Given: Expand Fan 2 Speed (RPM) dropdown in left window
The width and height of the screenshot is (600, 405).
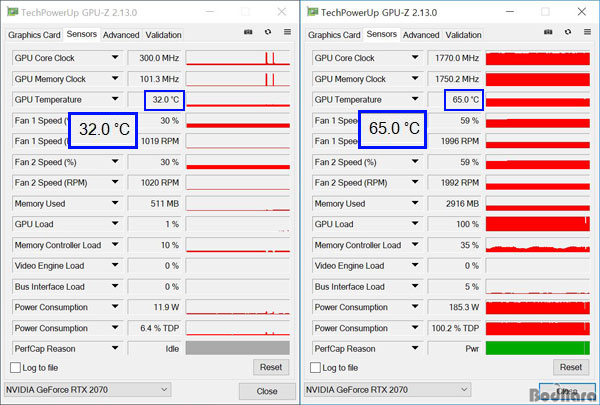Looking at the screenshot, I should click(115, 182).
